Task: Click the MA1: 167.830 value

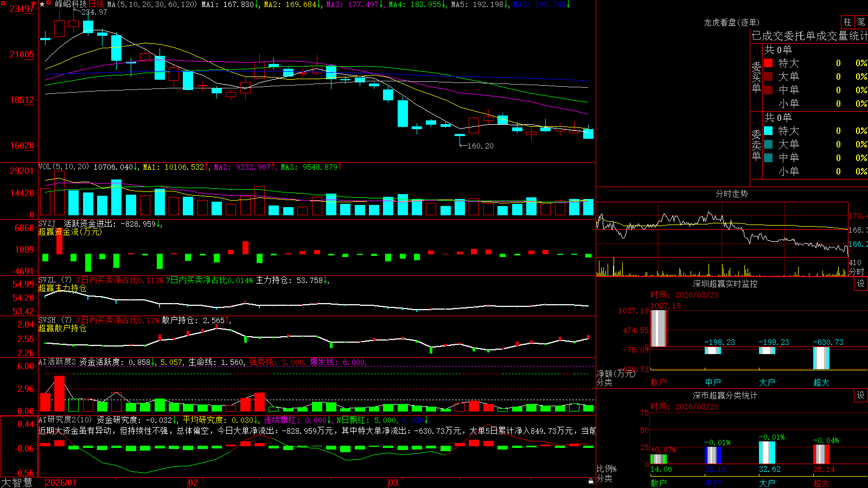Action: tap(230, 4)
